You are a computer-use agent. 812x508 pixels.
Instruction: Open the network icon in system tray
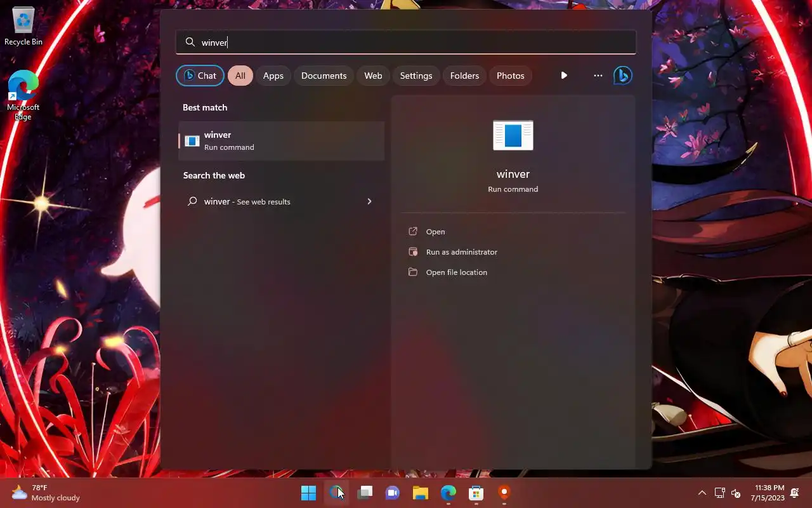[720, 493]
